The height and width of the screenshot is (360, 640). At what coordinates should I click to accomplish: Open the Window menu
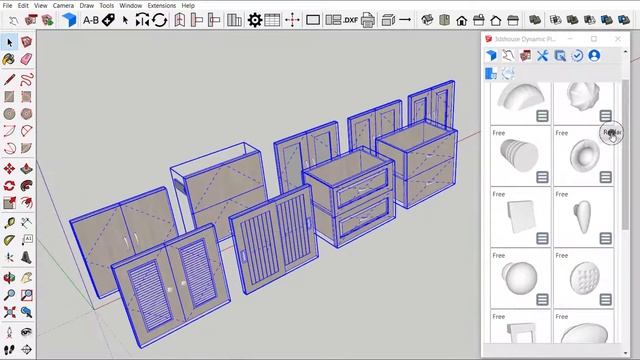point(131,5)
